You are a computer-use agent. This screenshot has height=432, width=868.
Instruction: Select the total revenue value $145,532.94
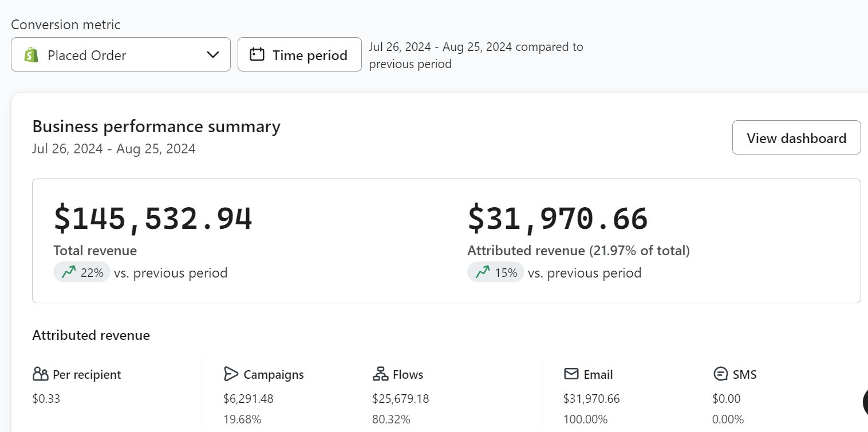coord(153,219)
